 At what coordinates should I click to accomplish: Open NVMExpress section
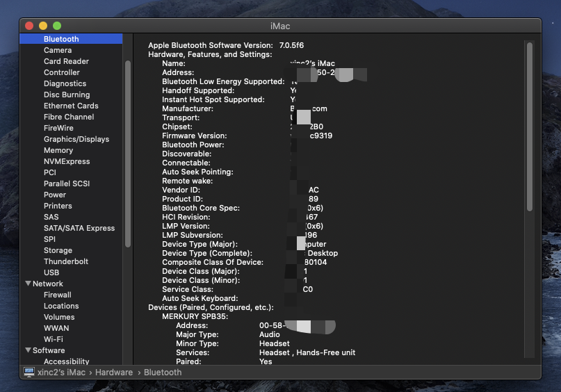click(67, 161)
